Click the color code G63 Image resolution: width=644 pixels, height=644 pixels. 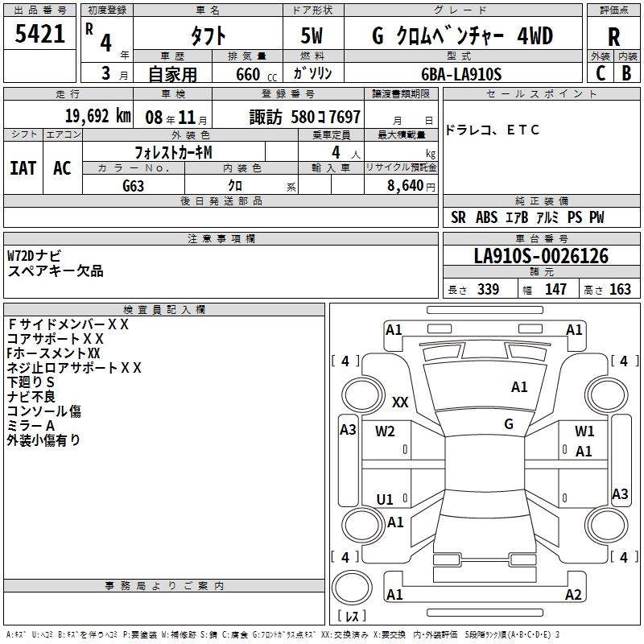[x=134, y=185]
